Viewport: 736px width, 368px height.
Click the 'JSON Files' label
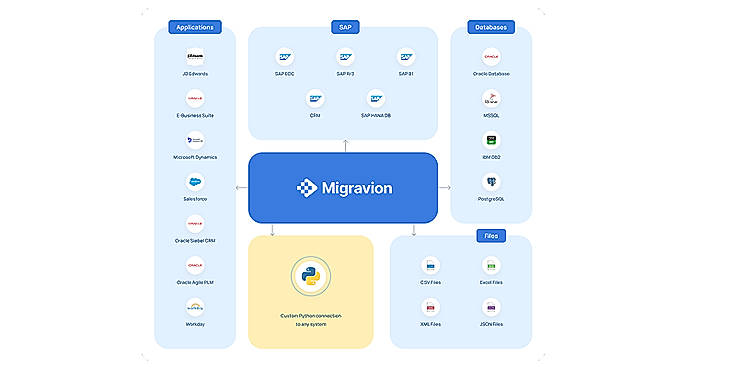click(x=491, y=324)
